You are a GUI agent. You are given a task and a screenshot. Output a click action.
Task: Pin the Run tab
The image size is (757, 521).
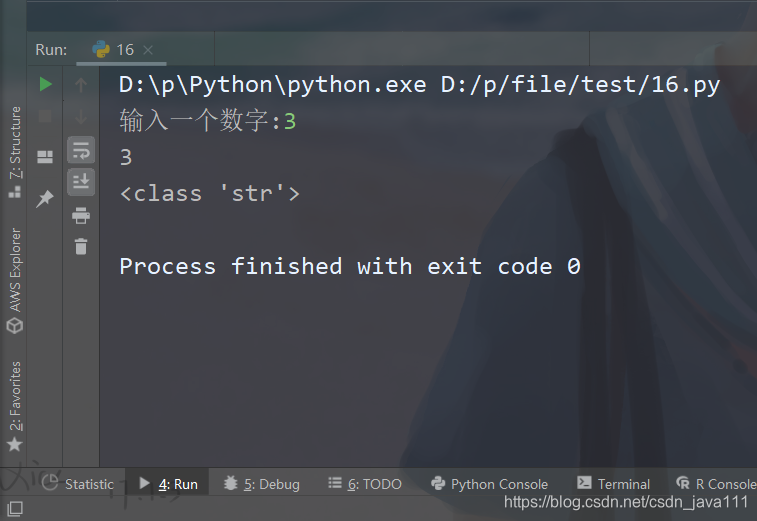(45, 198)
